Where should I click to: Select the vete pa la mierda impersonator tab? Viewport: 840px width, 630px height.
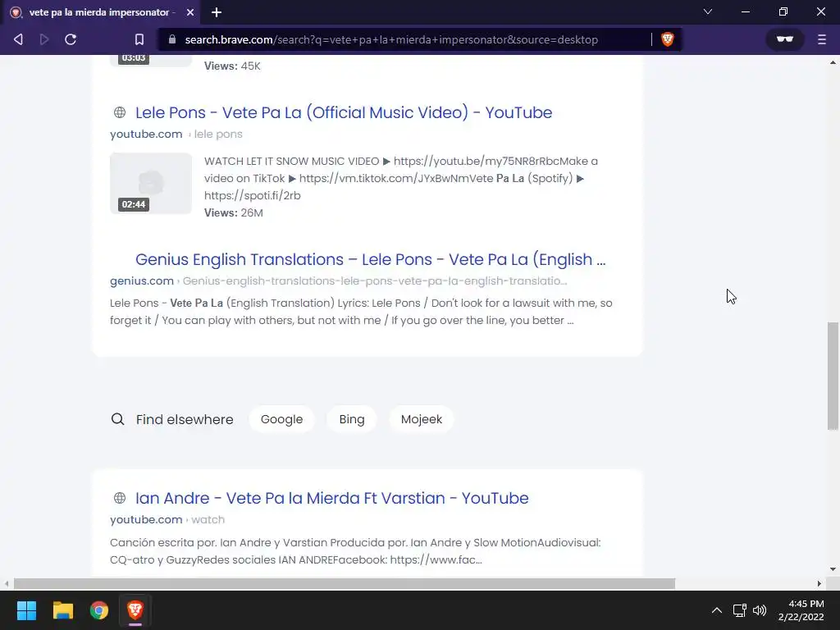(99, 12)
